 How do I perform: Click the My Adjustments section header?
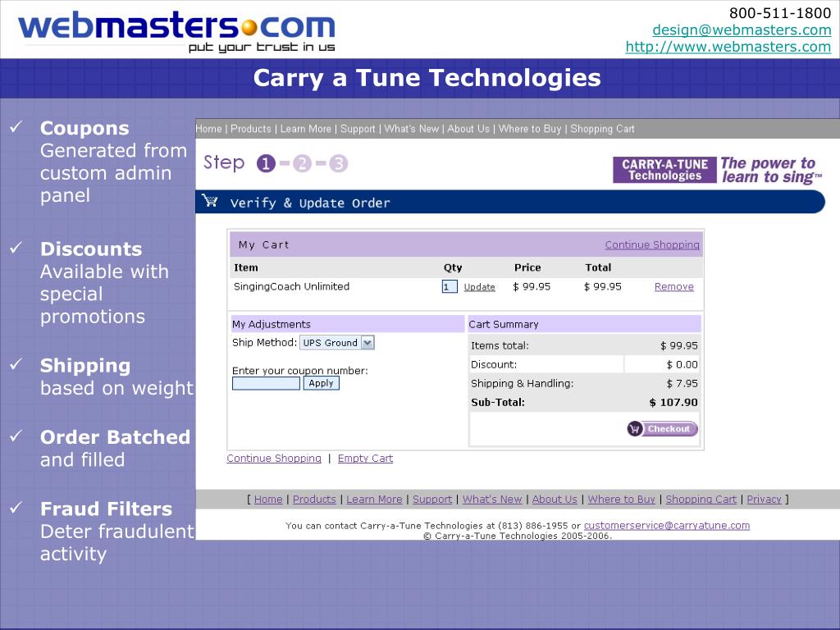(347, 324)
